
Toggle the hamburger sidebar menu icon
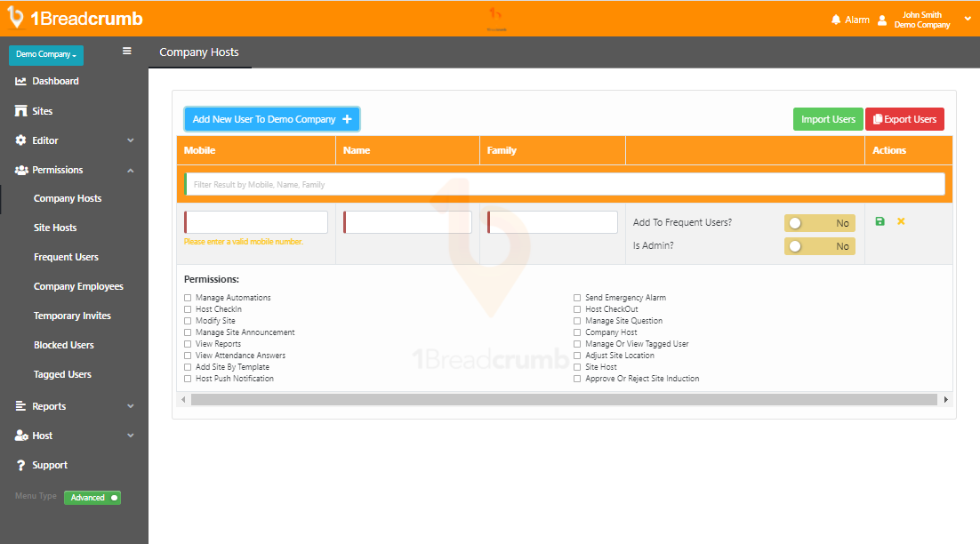127,52
